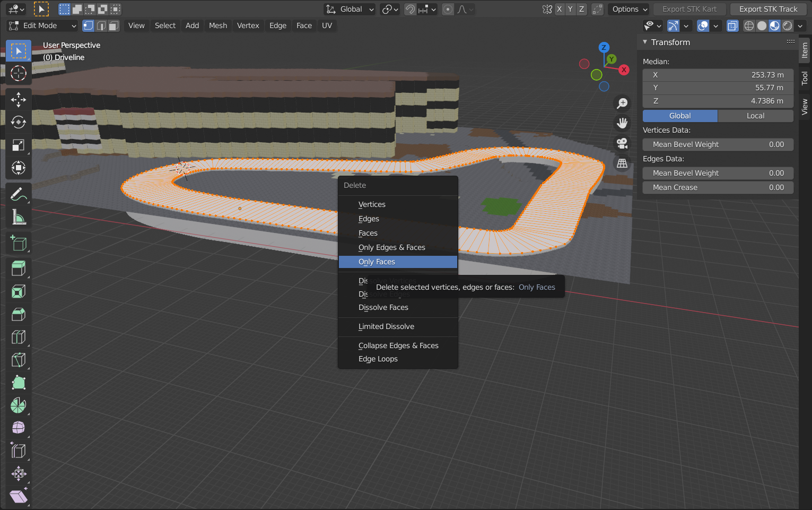Click the 3D cursor tool
Screen dimensions: 812x510
pos(19,73)
